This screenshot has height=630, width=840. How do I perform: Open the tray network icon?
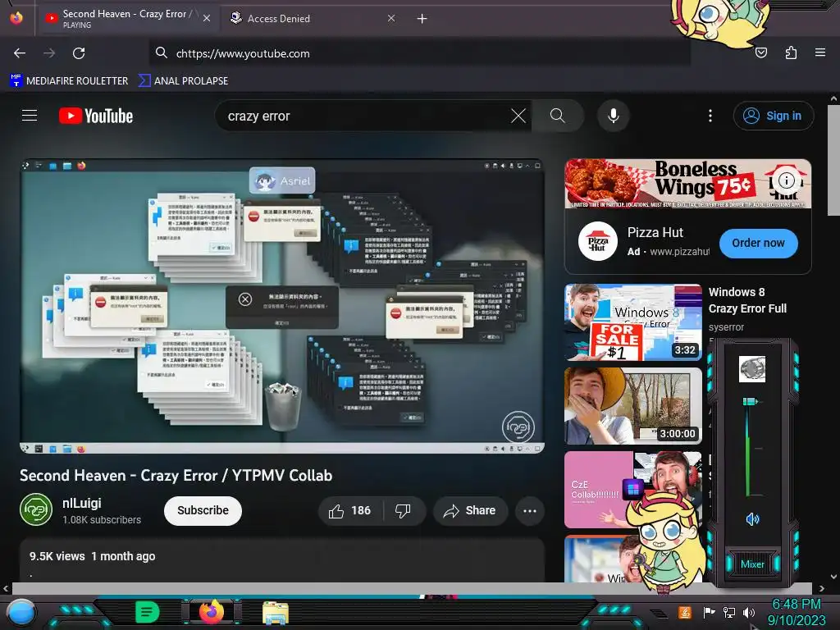[729, 612]
